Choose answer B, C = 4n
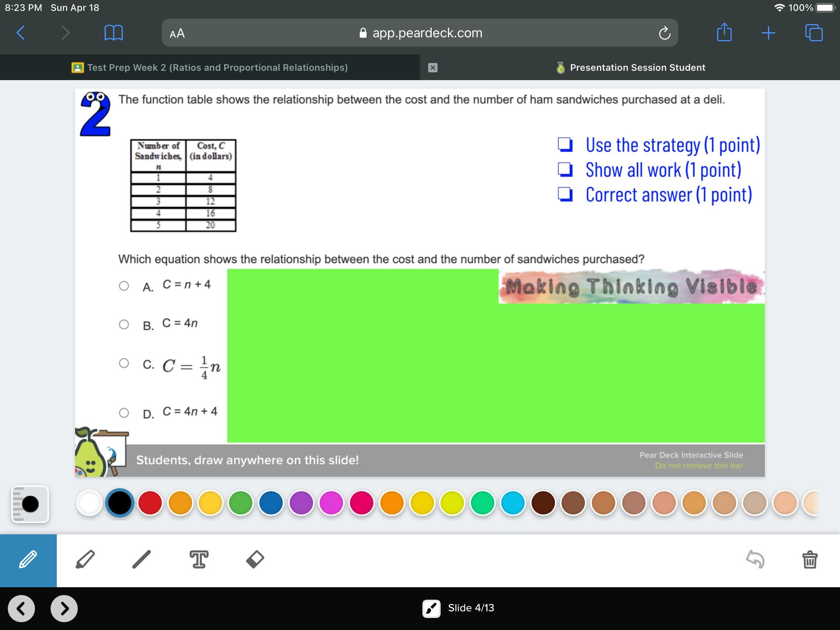The height and width of the screenshot is (630, 840). pos(124,324)
